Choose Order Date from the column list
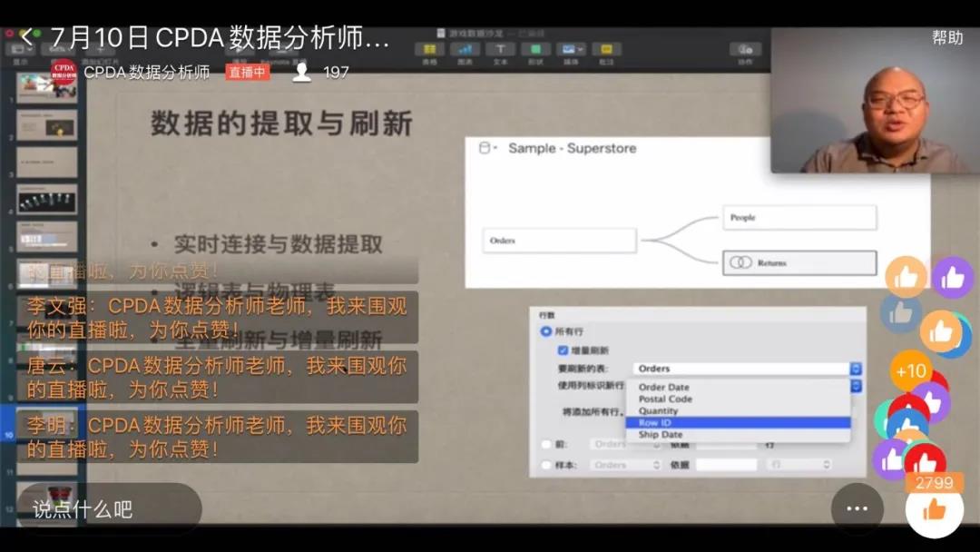Screen dimensions: 980x552 point(738,387)
